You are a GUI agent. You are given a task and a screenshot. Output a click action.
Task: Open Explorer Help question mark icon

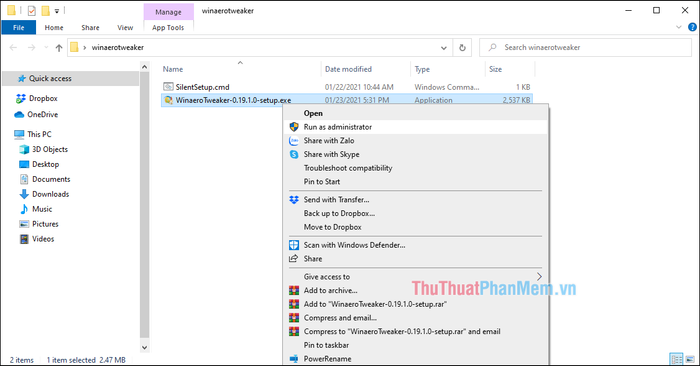click(x=692, y=27)
